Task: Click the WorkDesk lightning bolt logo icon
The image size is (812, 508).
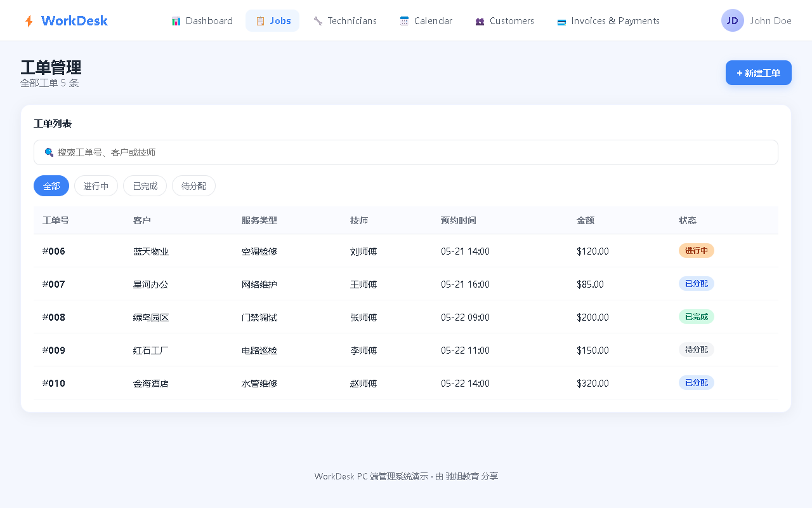Action: click(x=29, y=21)
